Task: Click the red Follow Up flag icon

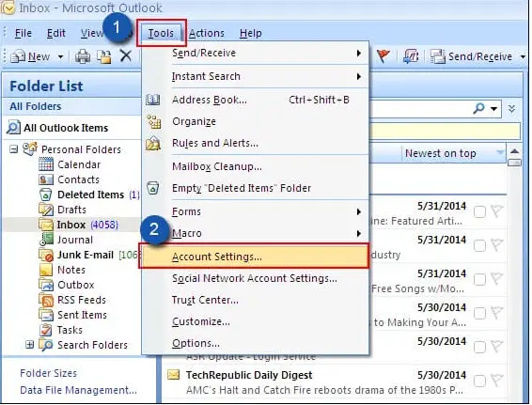Action: click(383, 56)
